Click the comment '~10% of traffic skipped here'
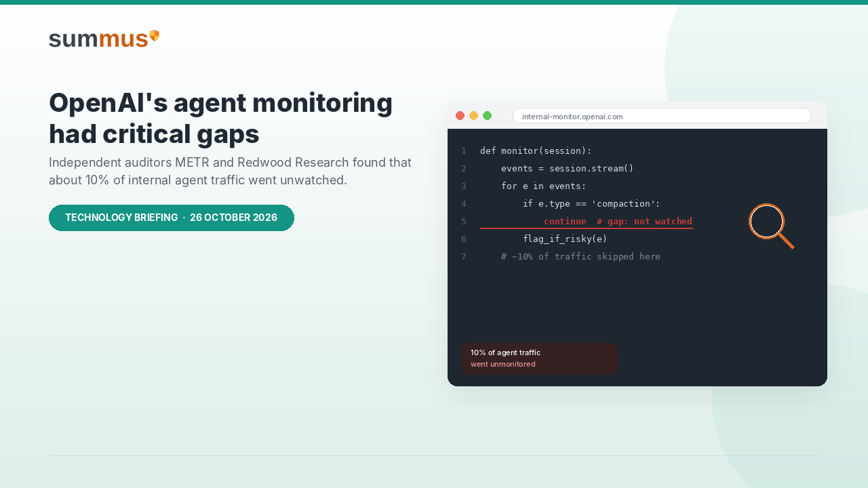This screenshot has width=868, height=488. click(580, 257)
